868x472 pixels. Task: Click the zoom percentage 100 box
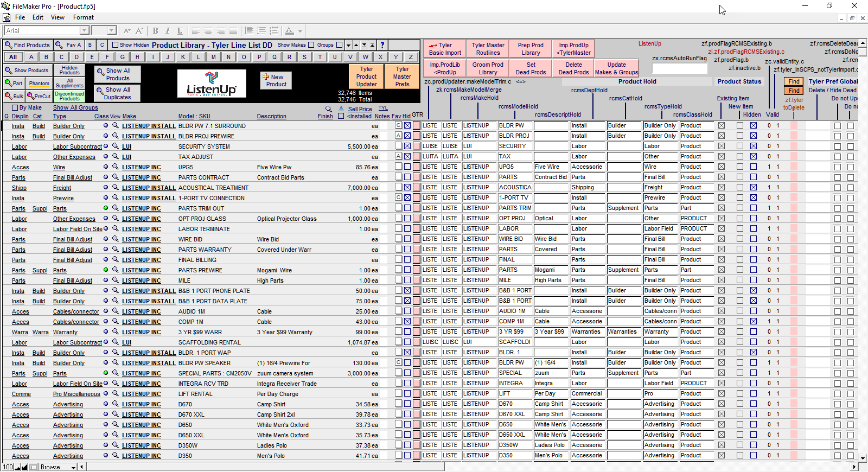(x=8, y=467)
